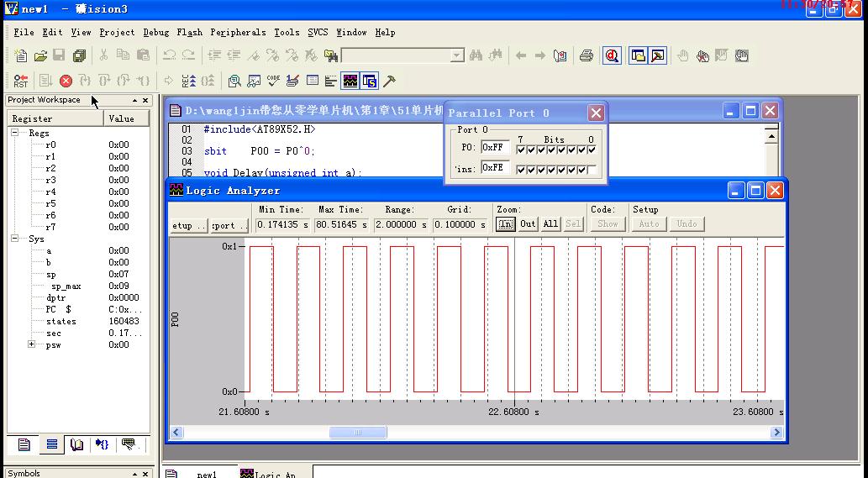This screenshot has width=868, height=478.
Task: Toggle the Logic Analyzer toolbar icon
Action: (350, 81)
